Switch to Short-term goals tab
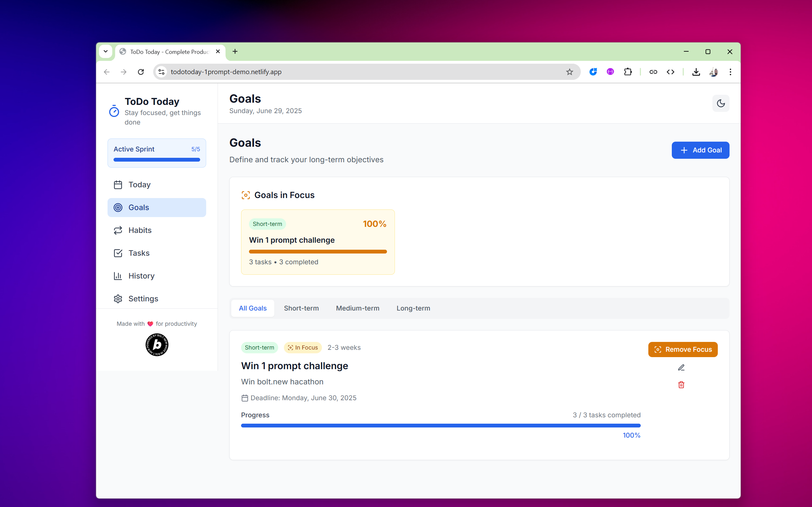 301,308
